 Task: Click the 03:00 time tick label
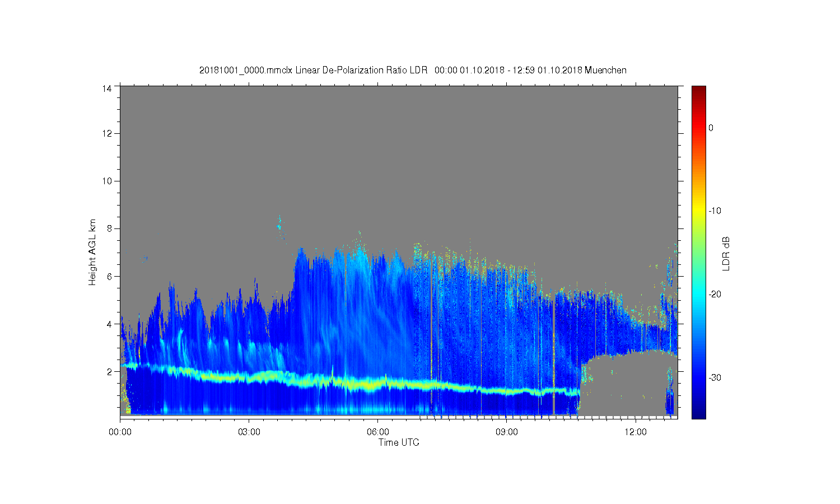click(249, 432)
